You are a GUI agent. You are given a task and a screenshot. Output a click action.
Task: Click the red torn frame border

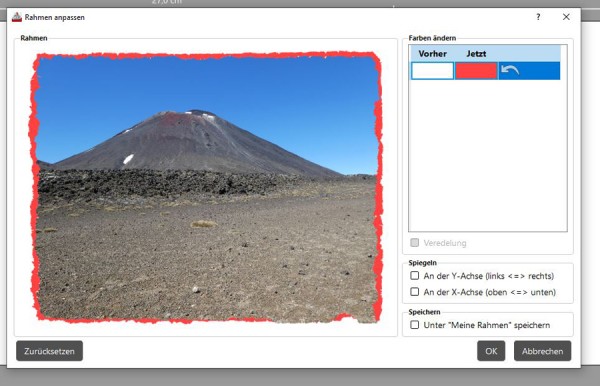click(207, 56)
